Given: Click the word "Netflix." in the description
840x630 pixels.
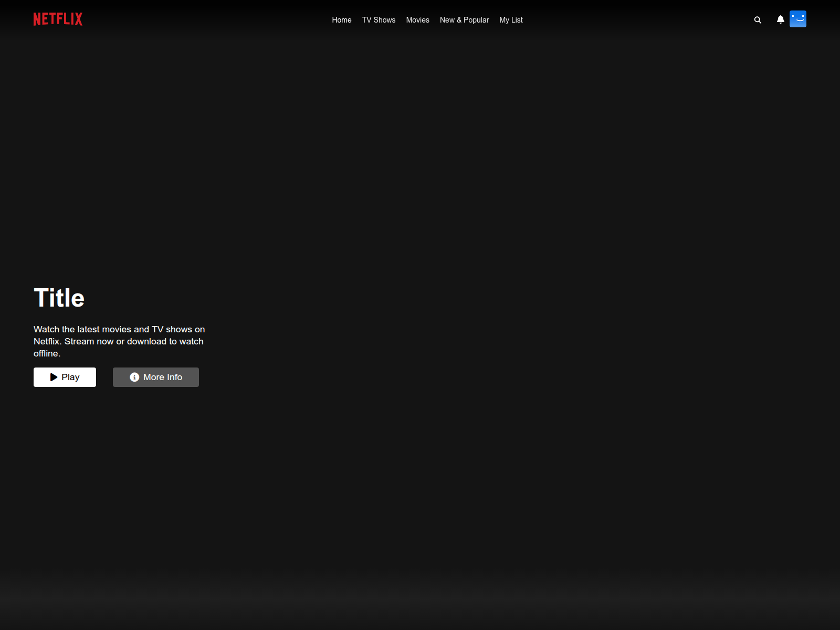Looking at the screenshot, I should [47, 341].
